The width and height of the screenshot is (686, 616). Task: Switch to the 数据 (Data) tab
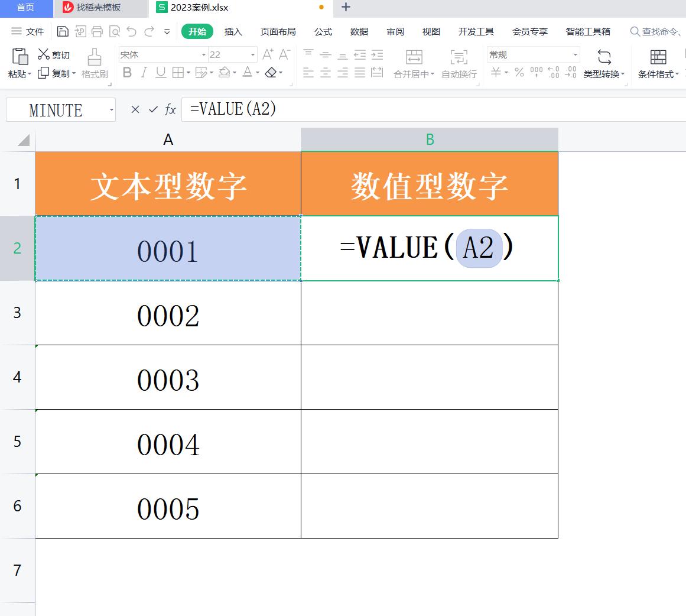359,31
